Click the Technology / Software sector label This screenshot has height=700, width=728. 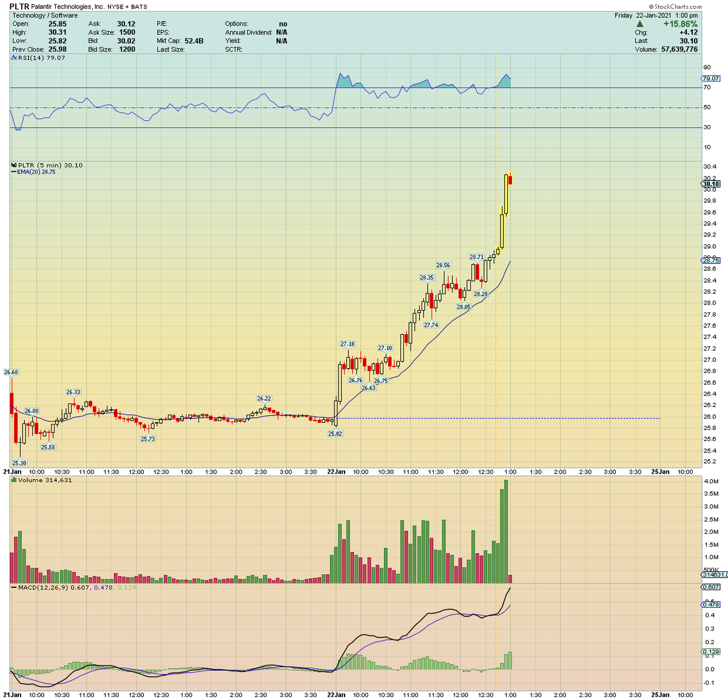point(45,15)
